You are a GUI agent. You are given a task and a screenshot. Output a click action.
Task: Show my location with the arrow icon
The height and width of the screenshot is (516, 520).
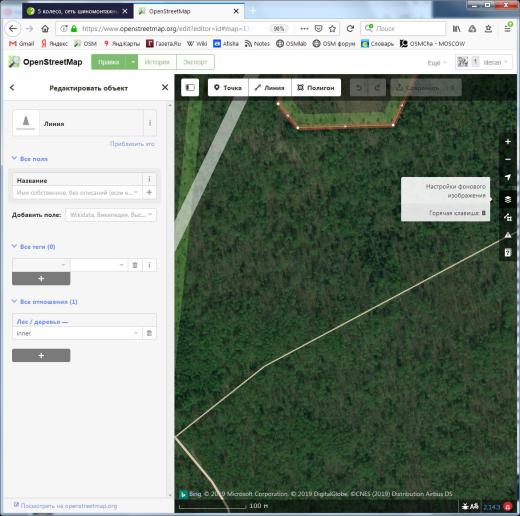pyautogui.click(x=508, y=177)
